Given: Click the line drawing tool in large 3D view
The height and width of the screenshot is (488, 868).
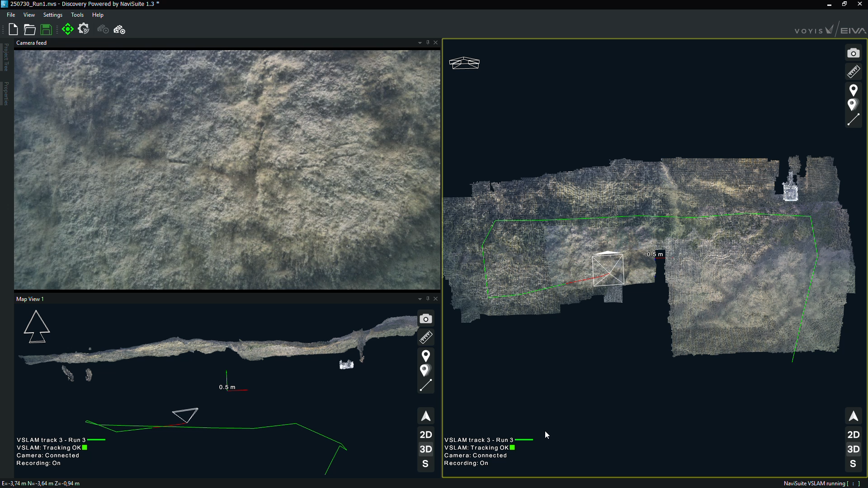Looking at the screenshot, I should 853,120.
